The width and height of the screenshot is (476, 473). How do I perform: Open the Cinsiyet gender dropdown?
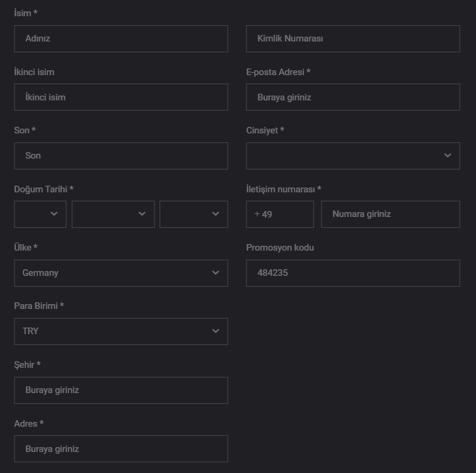pos(353,156)
